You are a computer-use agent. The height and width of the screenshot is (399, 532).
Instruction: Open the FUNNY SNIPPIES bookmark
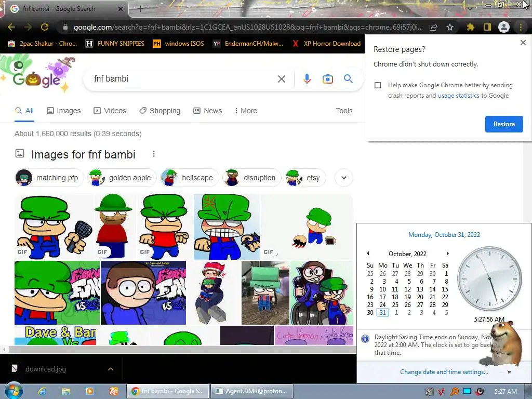click(x=115, y=44)
